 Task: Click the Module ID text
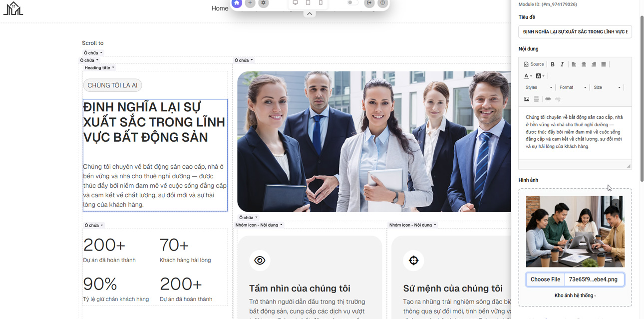548,4
